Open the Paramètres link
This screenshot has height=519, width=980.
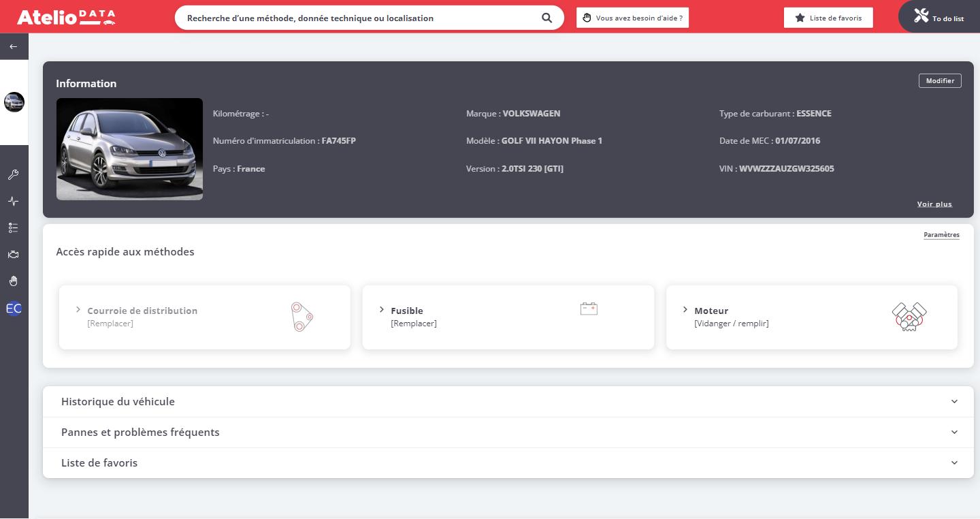941,235
